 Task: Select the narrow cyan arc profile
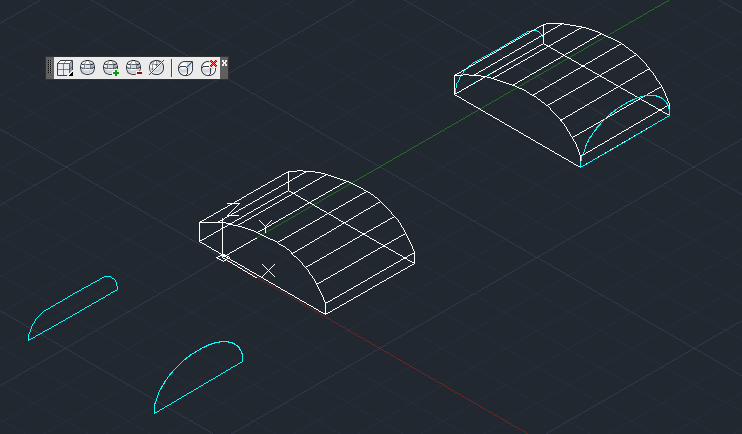pyautogui.click(x=72, y=308)
